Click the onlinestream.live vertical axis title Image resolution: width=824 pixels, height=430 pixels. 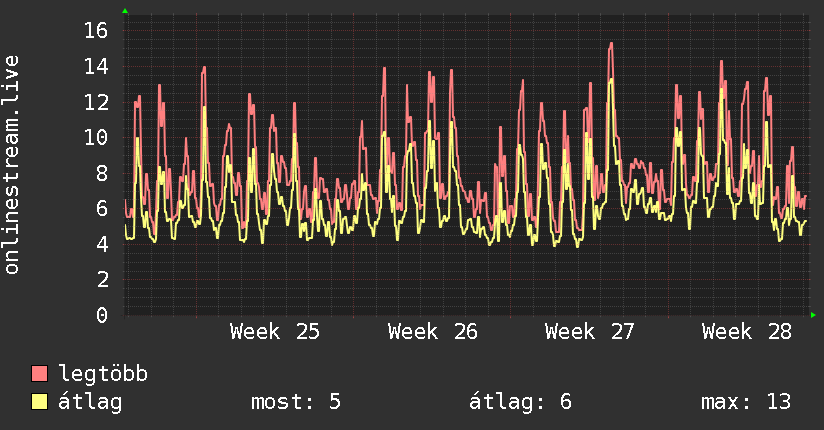11,165
